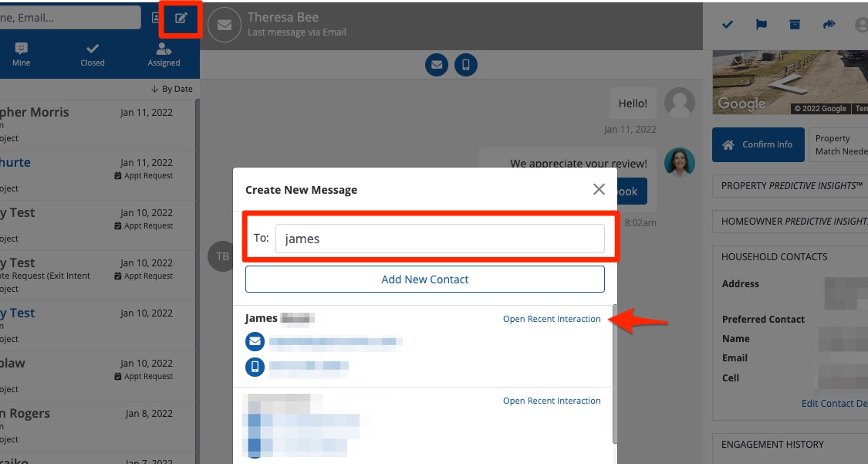Click the contact card icon beside search
The width and height of the screenshot is (868, 464).
pos(154,19)
